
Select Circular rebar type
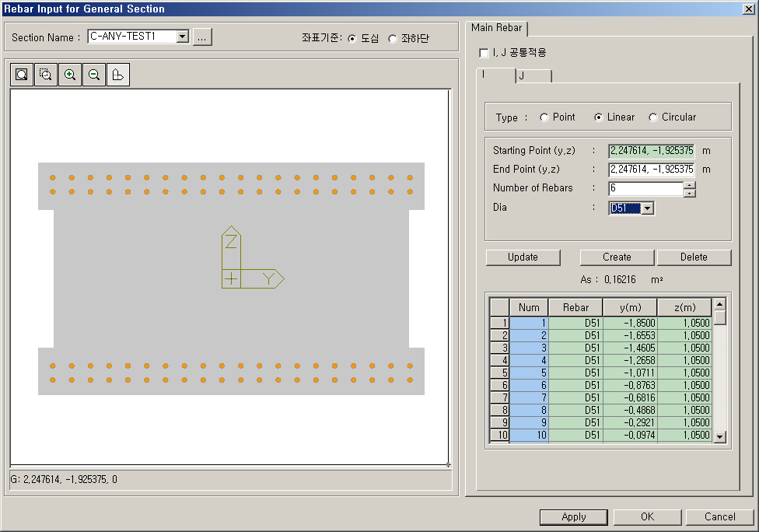[652, 117]
